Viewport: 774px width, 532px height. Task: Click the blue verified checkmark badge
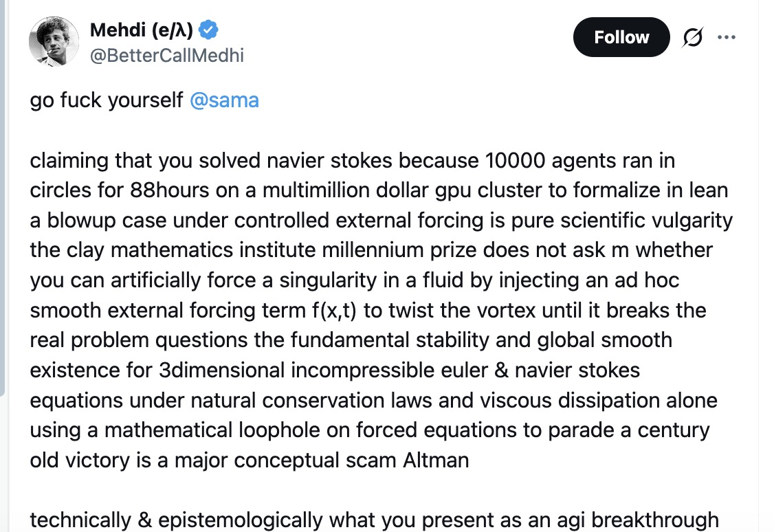[208, 30]
